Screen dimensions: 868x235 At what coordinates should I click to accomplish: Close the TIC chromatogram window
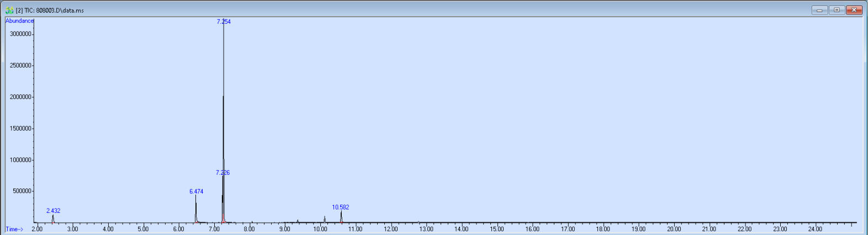(854, 10)
